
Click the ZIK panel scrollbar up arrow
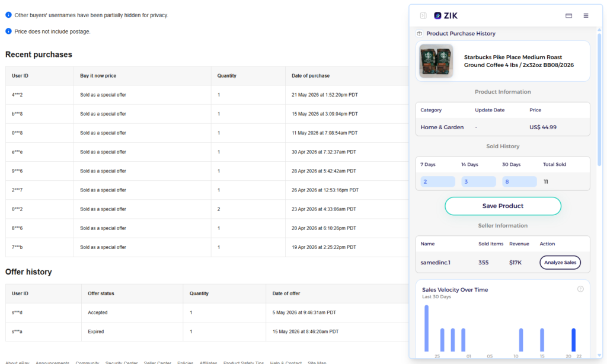click(x=599, y=30)
